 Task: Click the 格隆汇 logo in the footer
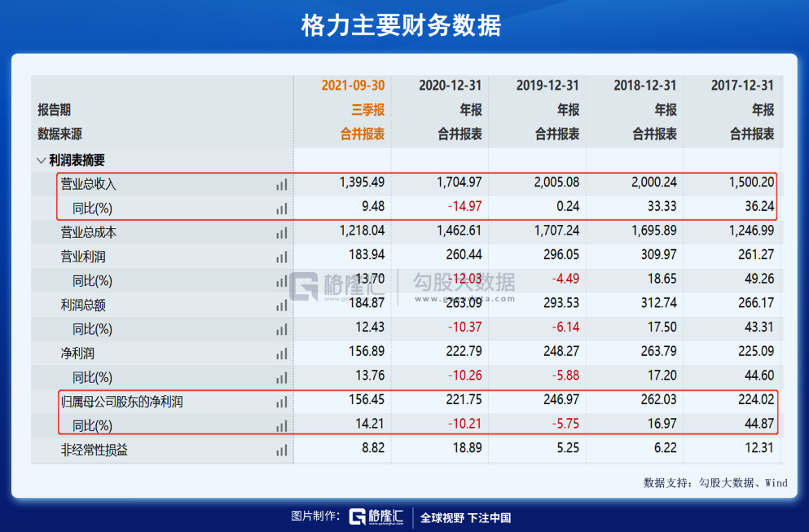(x=376, y=517)
